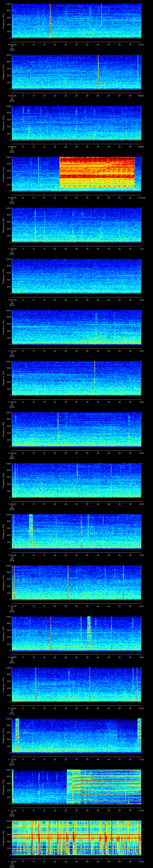Click the 58:00 end time label
The image size is (153, 868).
[x=141, y=96]
